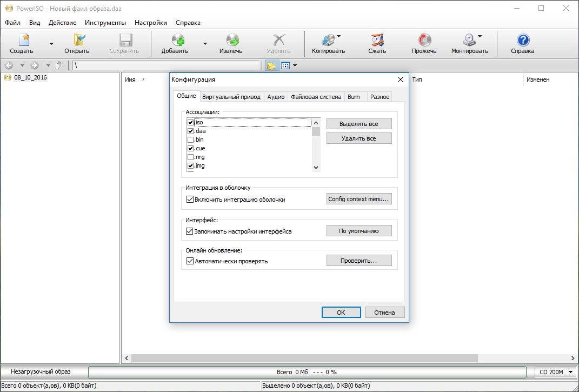Switch to the Аудио tab

click(276, 97)
